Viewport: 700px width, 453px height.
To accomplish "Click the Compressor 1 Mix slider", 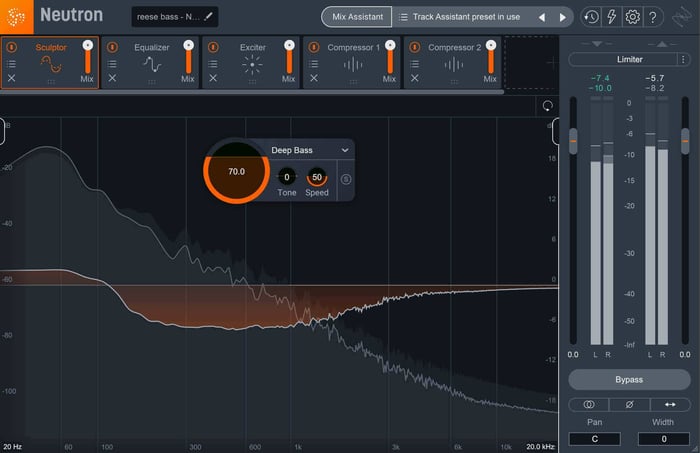I will click(390, 57).
